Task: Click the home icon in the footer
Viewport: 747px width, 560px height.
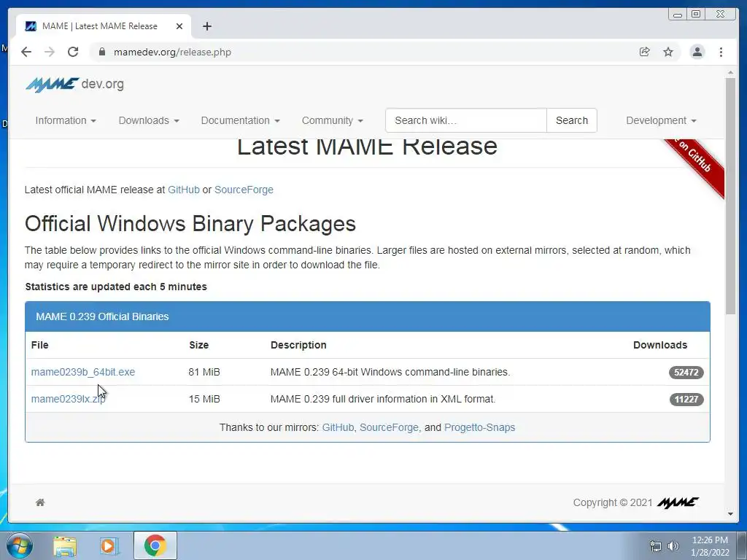Action: 40,502
